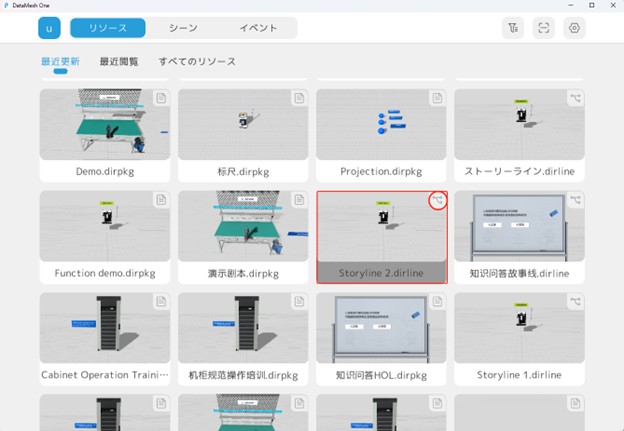Click document icon on 演示剧本.dirpkg card
624x431 pixels.
click(299, 200)
